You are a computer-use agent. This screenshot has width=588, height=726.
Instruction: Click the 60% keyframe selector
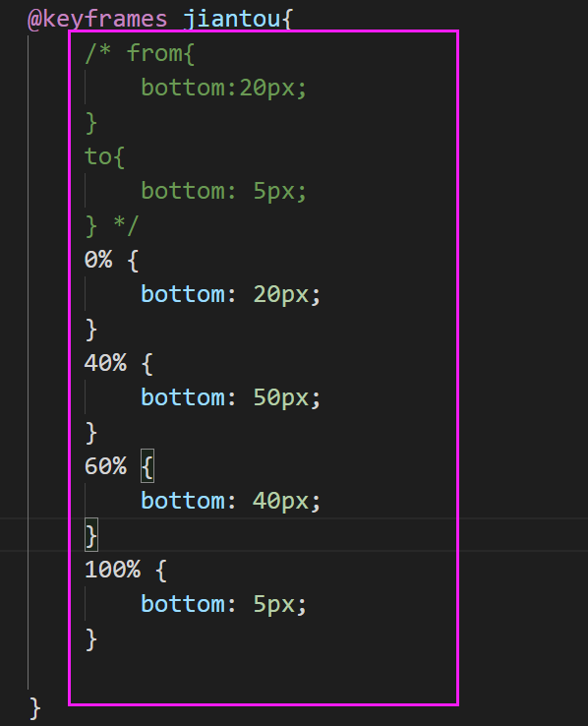(105, 466)
